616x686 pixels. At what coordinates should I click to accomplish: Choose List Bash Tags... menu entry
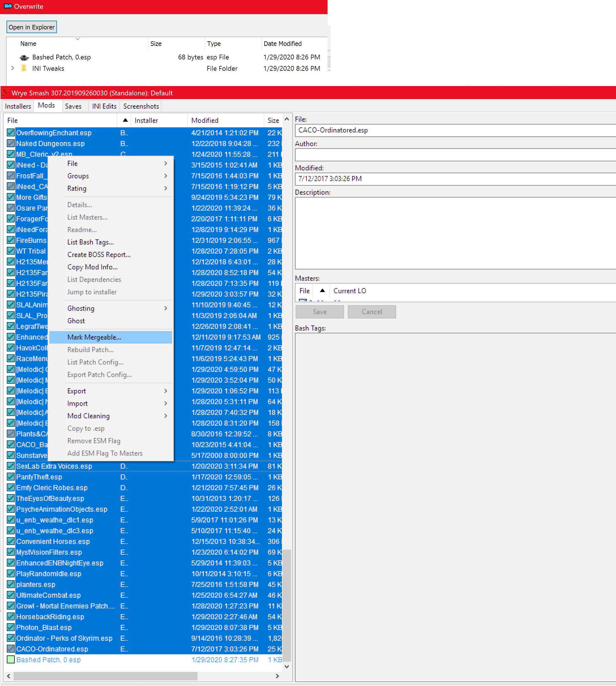coord(111,242)
